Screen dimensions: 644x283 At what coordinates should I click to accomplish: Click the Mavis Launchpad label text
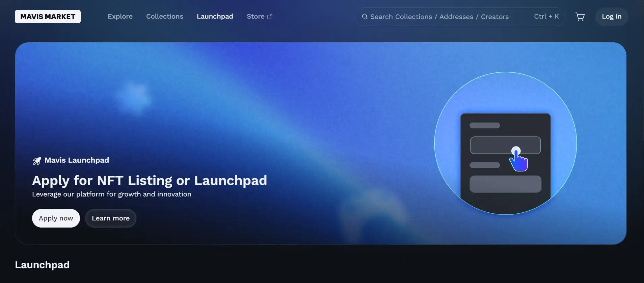[x=77, y=160]
